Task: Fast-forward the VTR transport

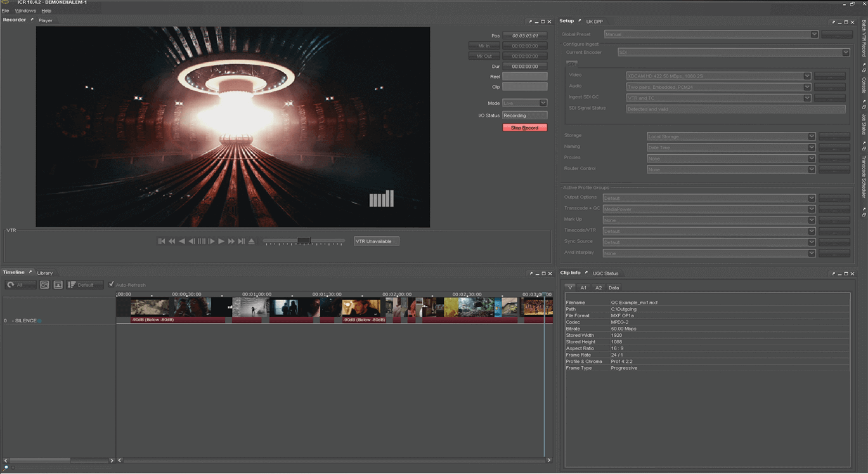Action: click(x=231, y=241)
